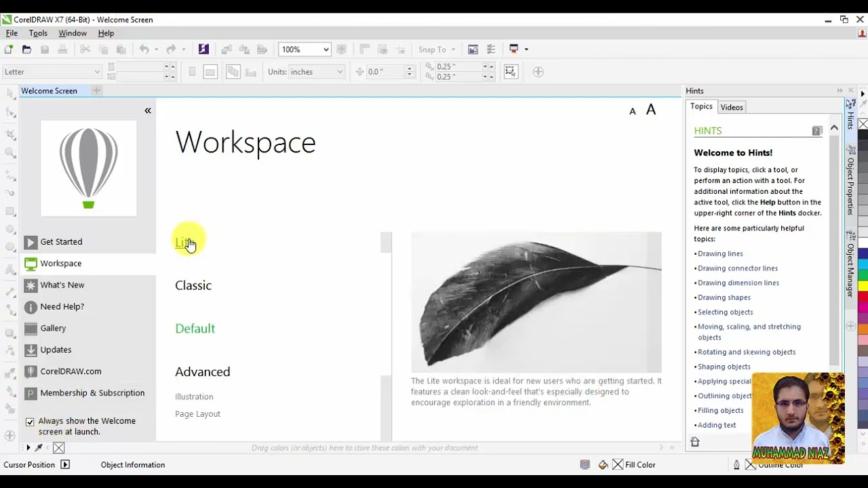Click the quick customize plus icon on property bar
The height and width of the screenshot is (488, 868).
pos(538,71)
